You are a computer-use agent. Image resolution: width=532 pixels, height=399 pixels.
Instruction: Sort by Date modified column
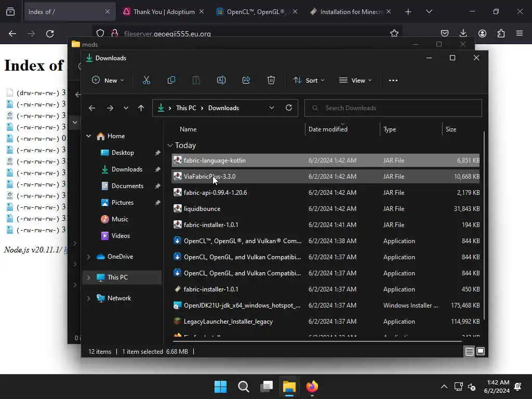coord(328,129)
